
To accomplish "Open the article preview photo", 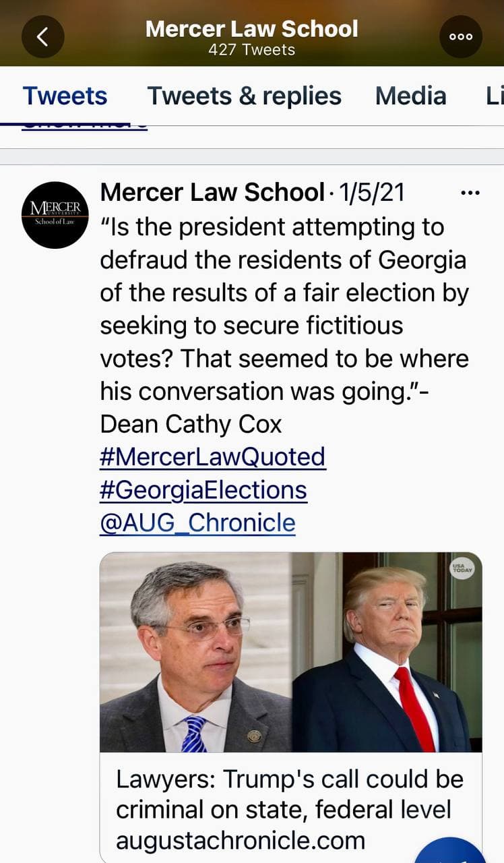I will tap(290, 652).
